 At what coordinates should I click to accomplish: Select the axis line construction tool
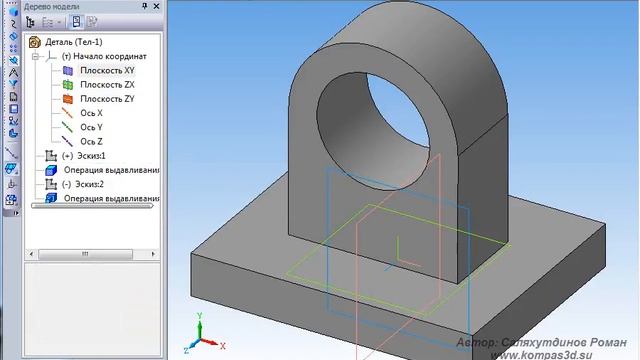[12, 153]
